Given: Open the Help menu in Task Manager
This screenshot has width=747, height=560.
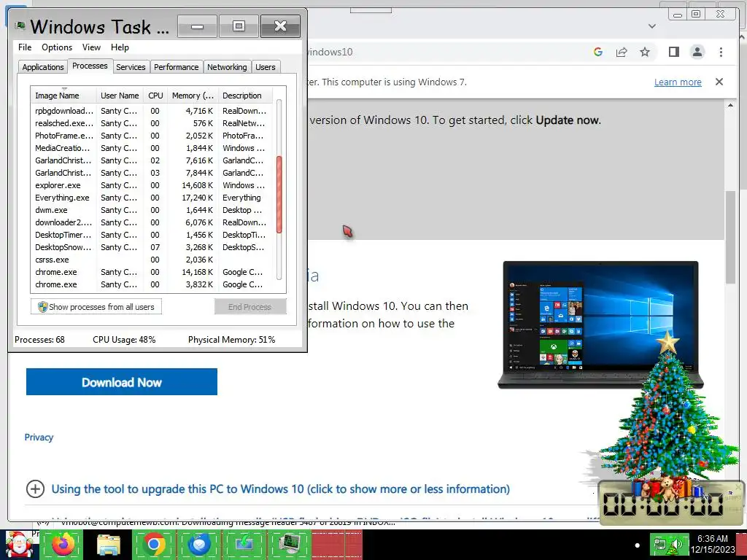Looking at the screenshot, I should click(120, 47).
